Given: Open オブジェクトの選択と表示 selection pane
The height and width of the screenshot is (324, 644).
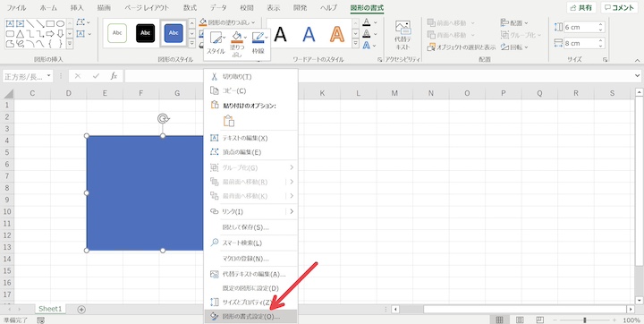Looking at the screenshot, I should (462, 47).
